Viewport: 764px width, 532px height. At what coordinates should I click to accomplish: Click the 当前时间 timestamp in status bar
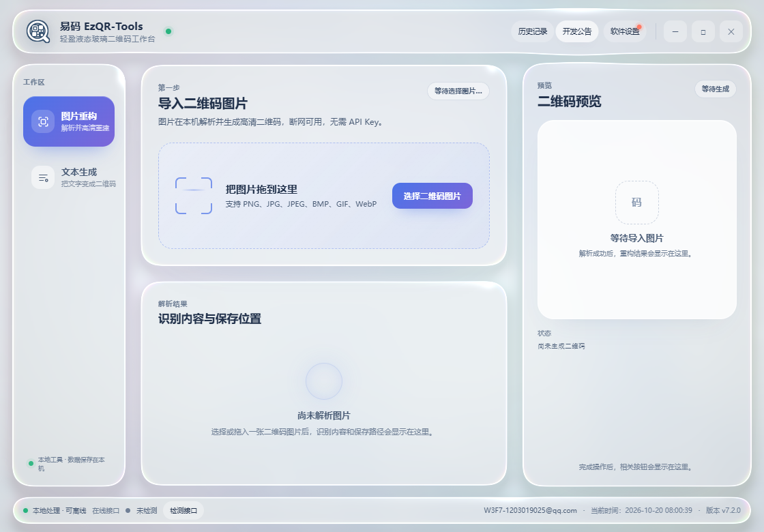(641, 511)
